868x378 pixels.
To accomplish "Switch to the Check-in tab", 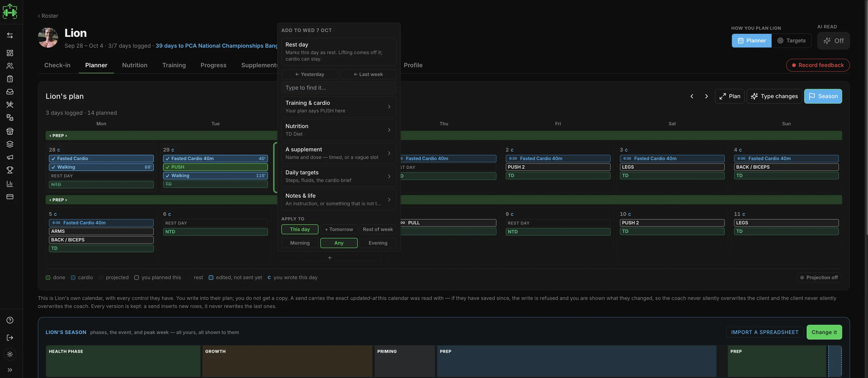I will pos(57,65).
